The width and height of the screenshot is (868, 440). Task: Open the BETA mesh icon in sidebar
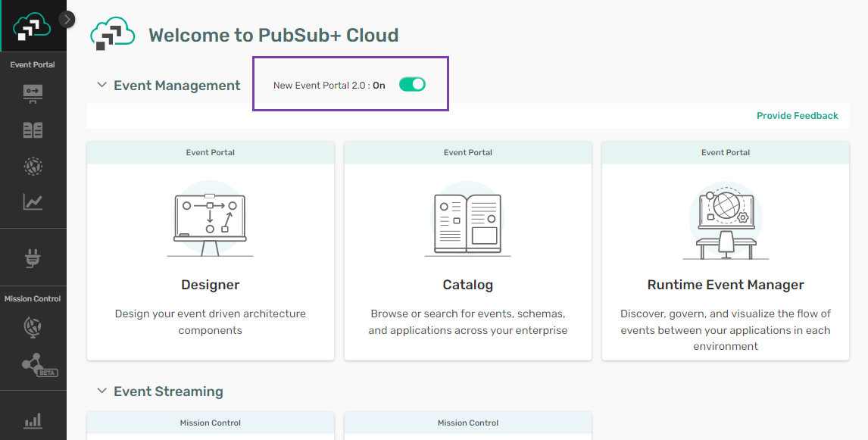click(x=39, y=365)
